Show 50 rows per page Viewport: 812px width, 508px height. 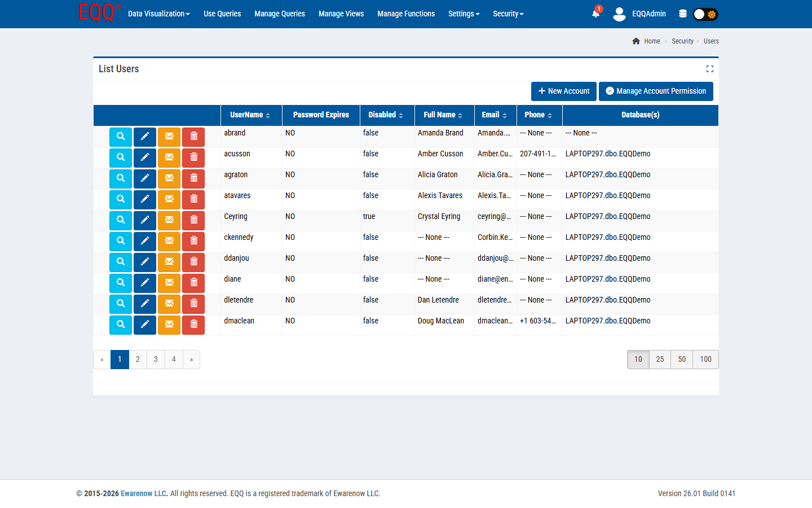click(682, 360)
